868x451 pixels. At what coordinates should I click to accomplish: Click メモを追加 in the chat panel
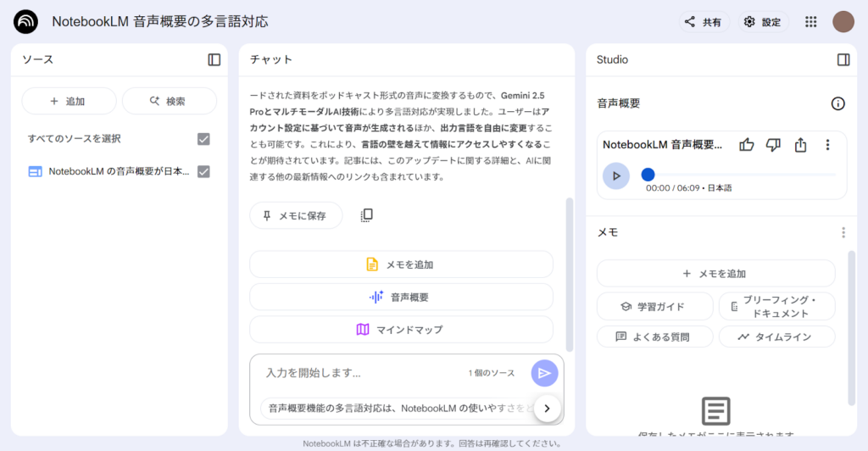[x=401, y=264]
